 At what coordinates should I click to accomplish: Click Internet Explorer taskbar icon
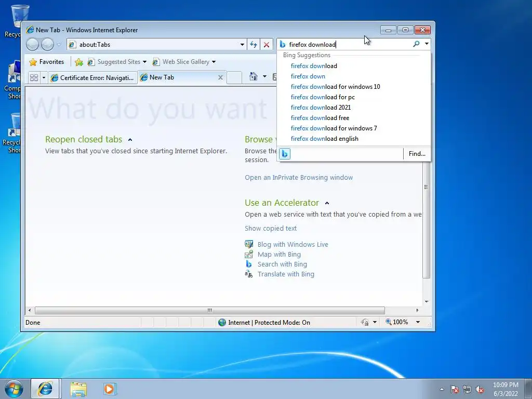click(46, 389)
